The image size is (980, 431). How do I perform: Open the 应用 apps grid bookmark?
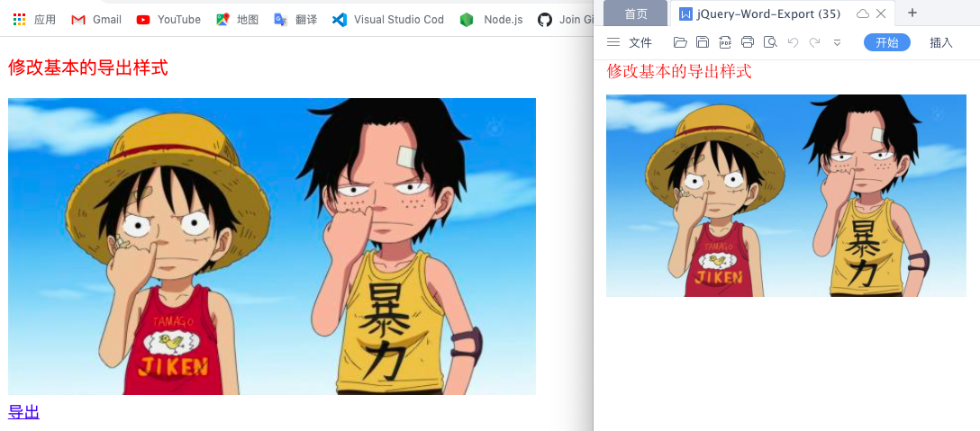coord(34,20)
